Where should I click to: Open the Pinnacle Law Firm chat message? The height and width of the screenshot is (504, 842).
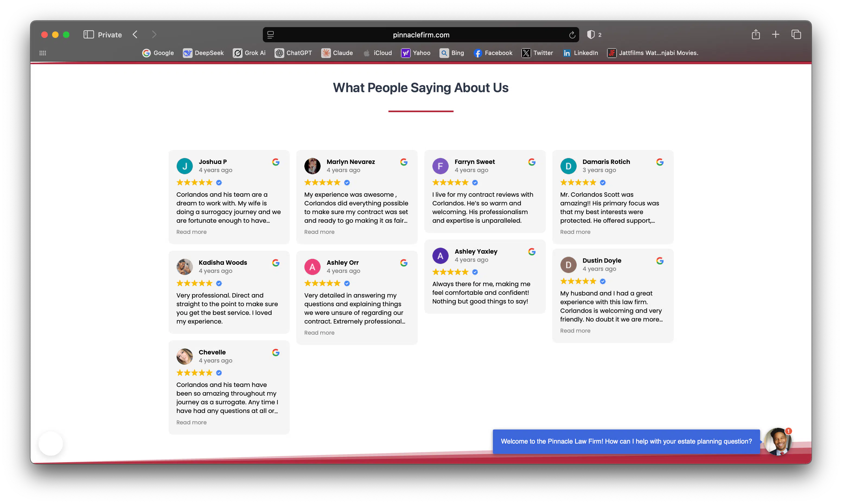626,441
